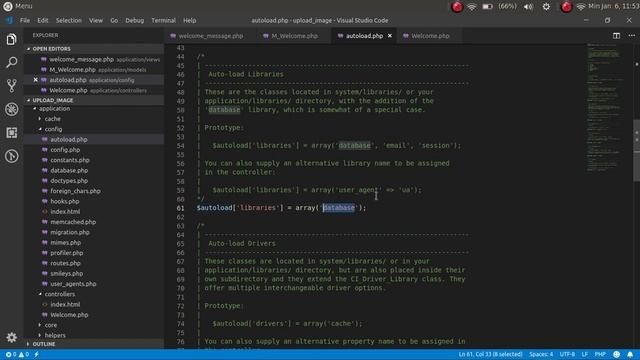Open hooks.php in the explorer tree

click(x=65, y=201)
